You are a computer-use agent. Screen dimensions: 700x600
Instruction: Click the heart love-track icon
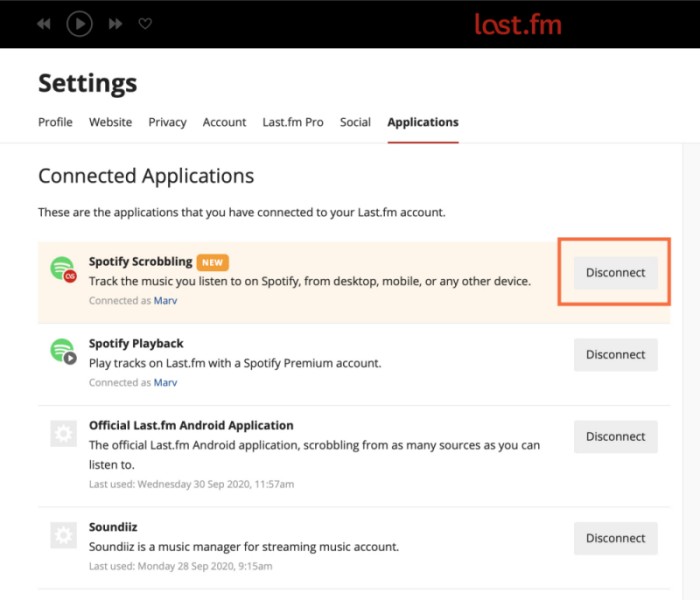145,23
